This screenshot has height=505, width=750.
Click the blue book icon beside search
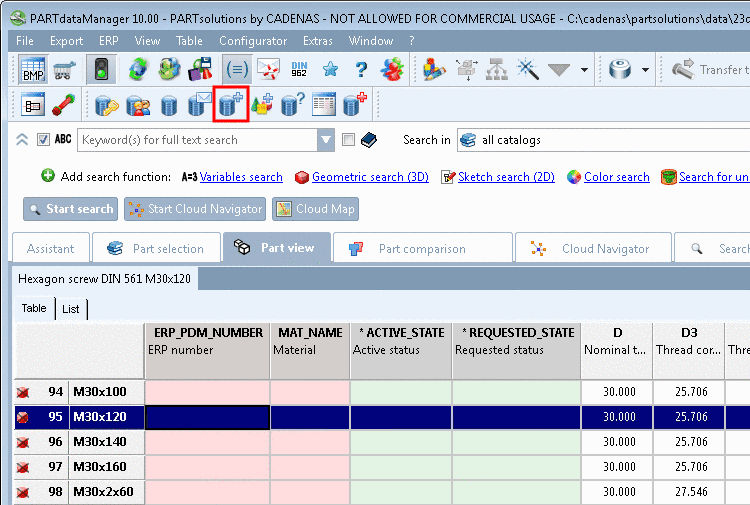(369, 140)
